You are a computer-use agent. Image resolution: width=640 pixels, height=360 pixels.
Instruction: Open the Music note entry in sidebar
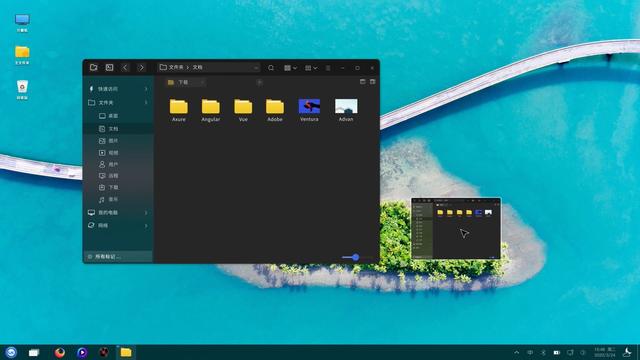(x=118, y=199)
